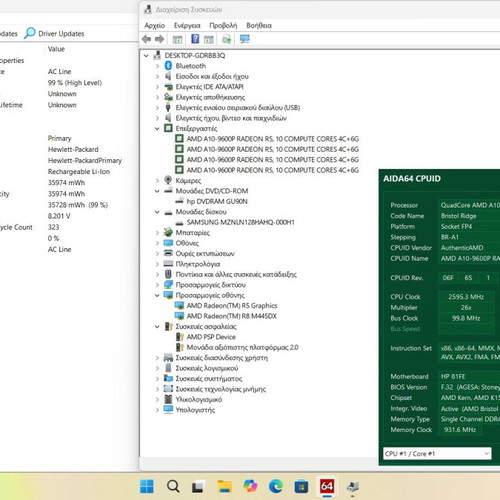Viewport: 500px width, 500px height.
Task: Open the Ενέργεια menu
Action: coord(187,26)
